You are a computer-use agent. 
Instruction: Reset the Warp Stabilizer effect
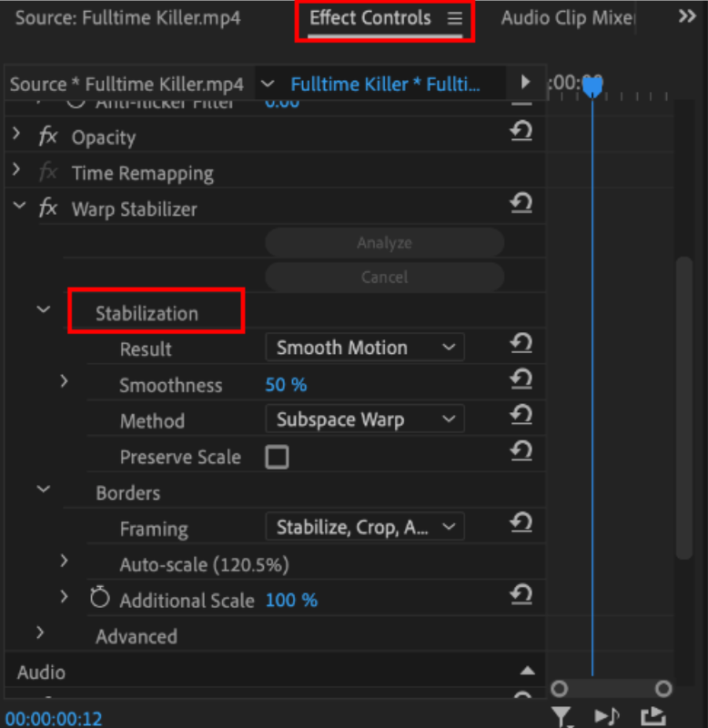[x=521, y=203]
